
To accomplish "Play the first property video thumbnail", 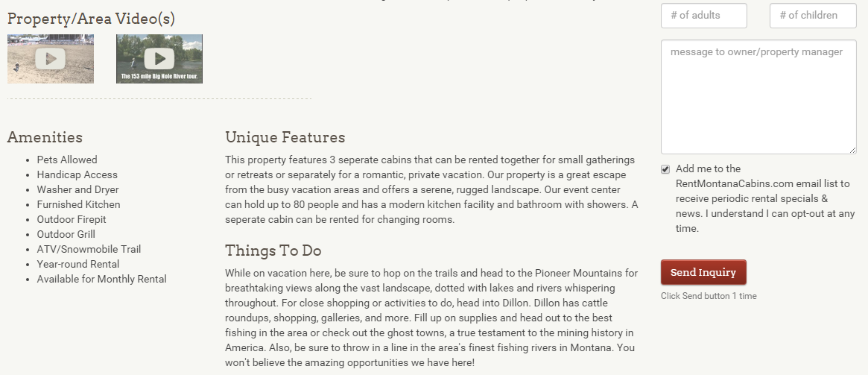I will (51, 58).
